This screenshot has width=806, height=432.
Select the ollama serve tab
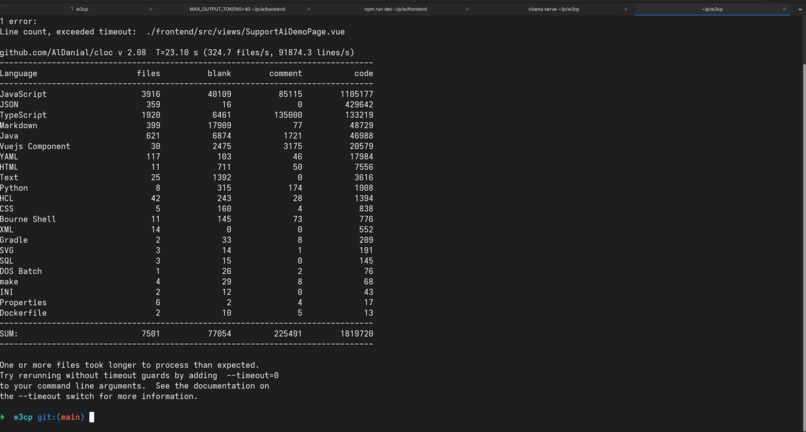click(554, 9)
